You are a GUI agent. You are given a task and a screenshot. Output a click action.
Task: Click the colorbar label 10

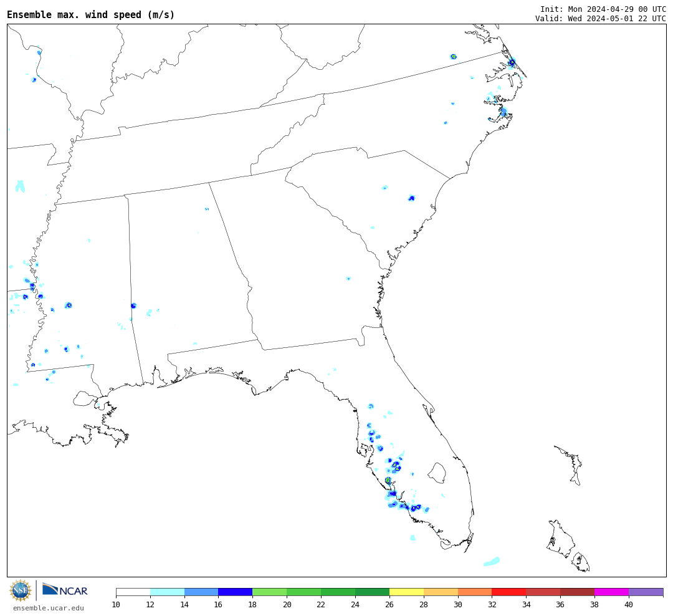pos(116,605)
